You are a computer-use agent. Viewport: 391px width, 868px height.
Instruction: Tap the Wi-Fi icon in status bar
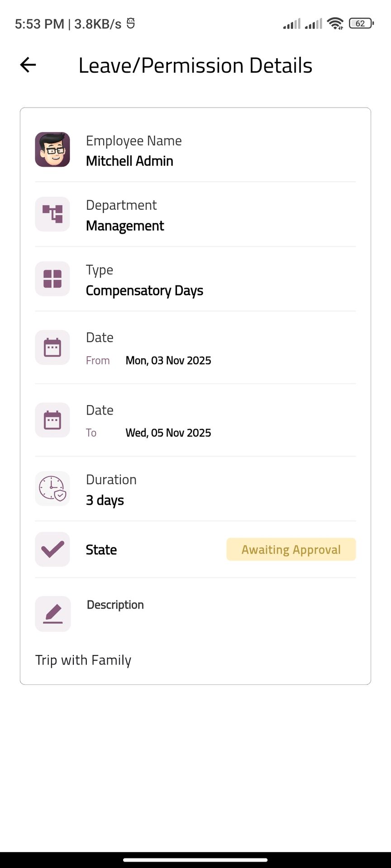coord(335,24)
